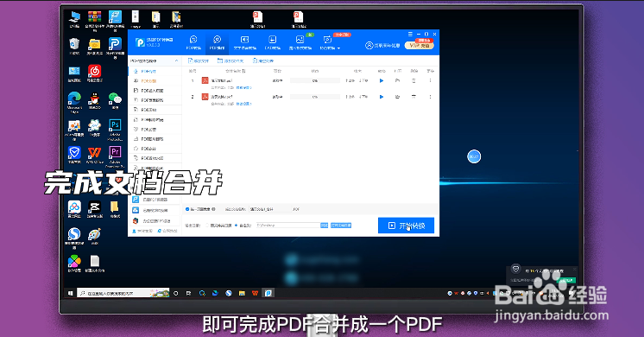This screenshot has width=644, height=337.
Task: Click the user login avatar icon
Action: (x=369, y=45)
